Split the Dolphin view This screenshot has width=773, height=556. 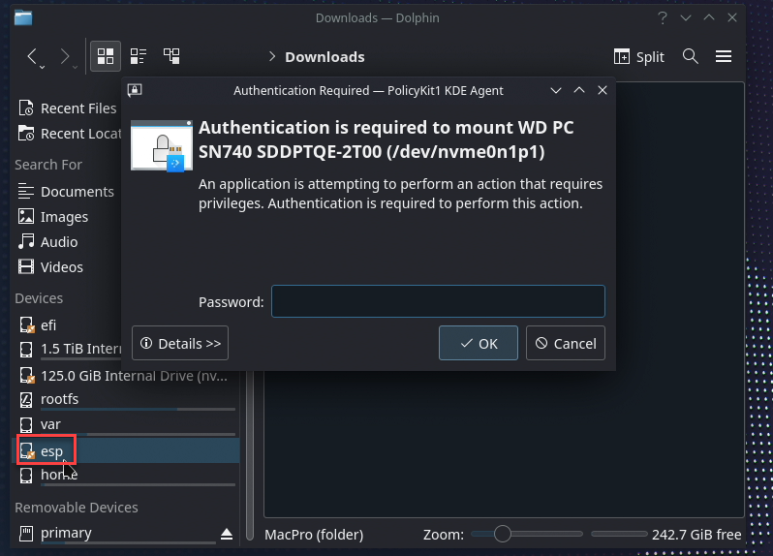(x=639, y=57)
